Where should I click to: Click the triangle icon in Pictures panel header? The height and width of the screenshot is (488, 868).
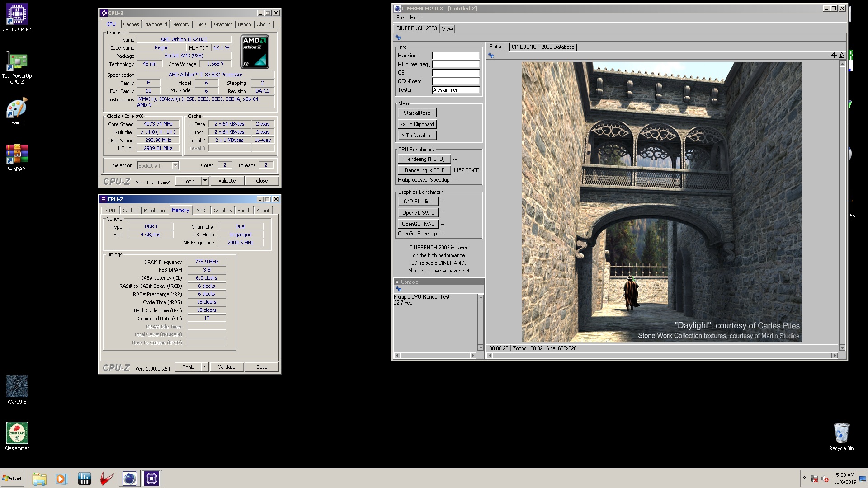pyautogui.click(x=842, y=56)
